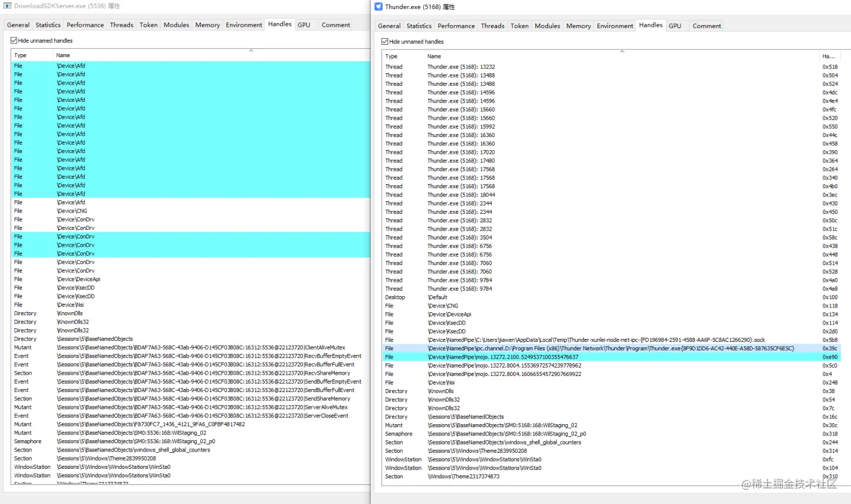
Task: Open Memory tab in DownloadSDKServer window
Action: point(207,25)
